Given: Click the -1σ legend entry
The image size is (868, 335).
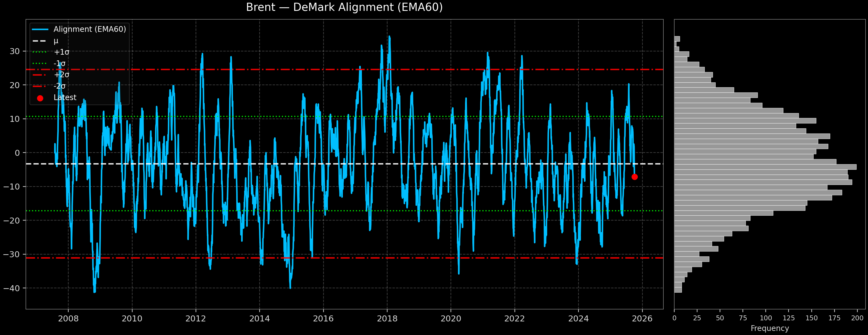Looking at the screenshot, I should click(x=59, y=63).
